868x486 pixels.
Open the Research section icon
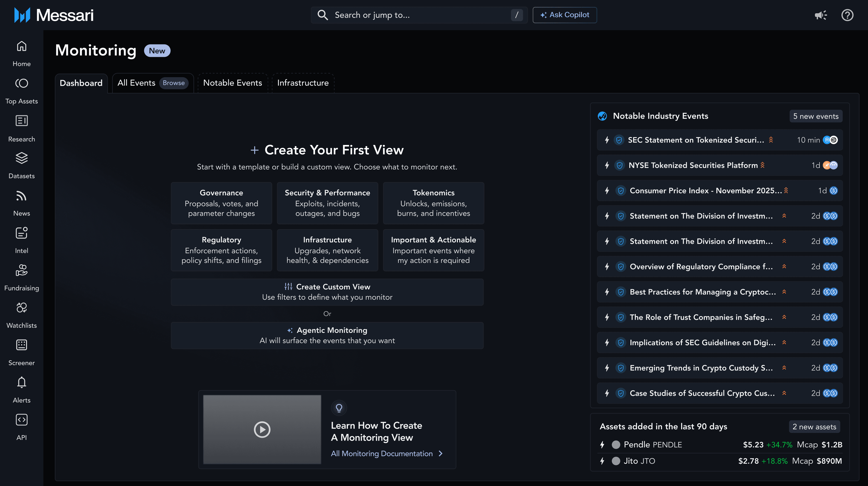click(x=21, y=121)
